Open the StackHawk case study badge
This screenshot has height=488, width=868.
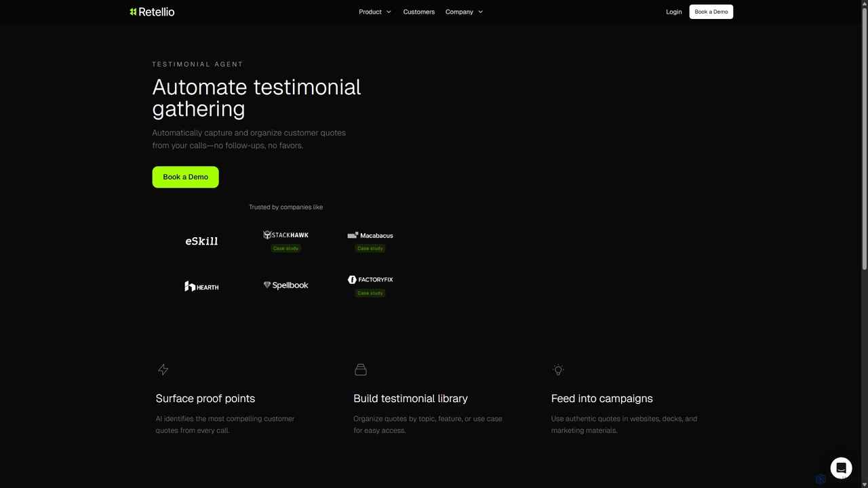tap(285, 248)
